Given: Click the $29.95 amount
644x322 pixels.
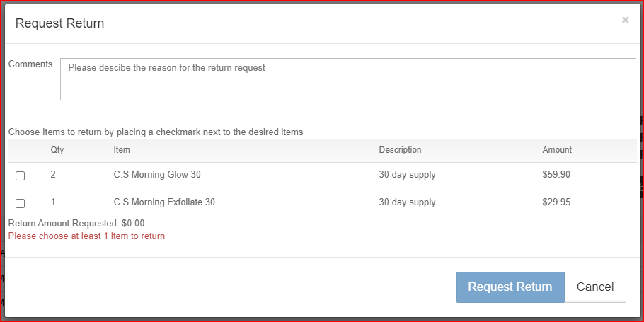Looking at the screenshot, I should pyautogui.click(x=556, y=202).
